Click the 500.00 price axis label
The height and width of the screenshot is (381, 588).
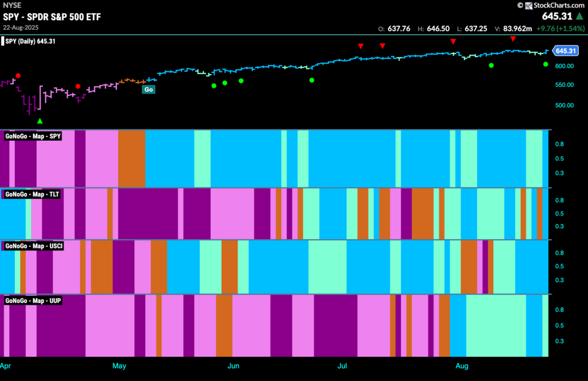(564, 105)
